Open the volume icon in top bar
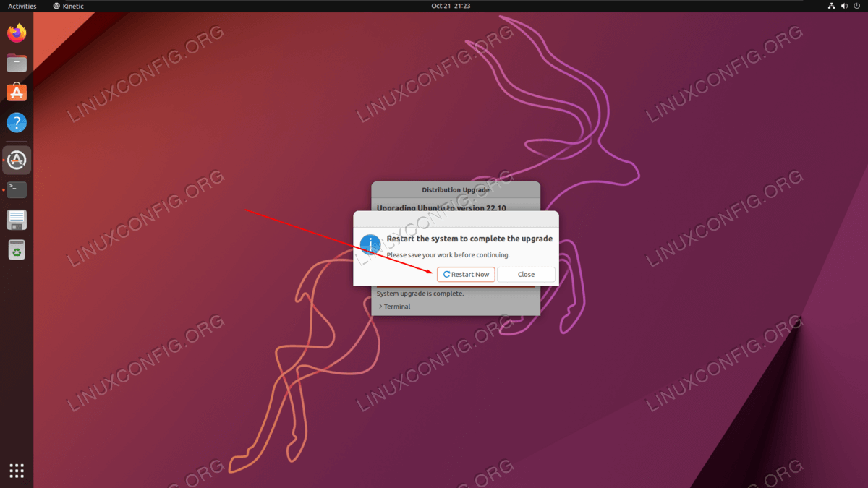868x488 pixels. [x=843, y=6]
